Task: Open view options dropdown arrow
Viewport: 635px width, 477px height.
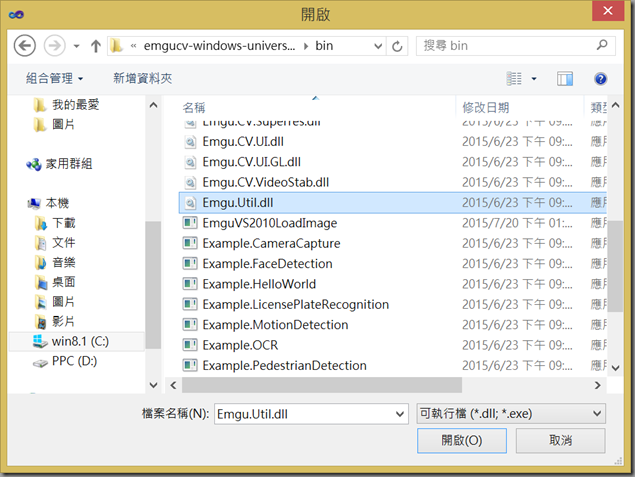Action: pos(534,79)
